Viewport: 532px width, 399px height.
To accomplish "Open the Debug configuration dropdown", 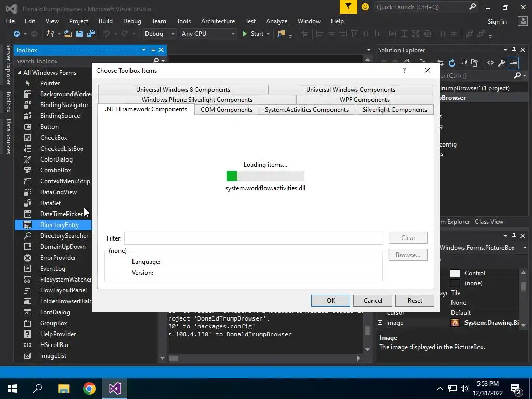I will point(159,34).
